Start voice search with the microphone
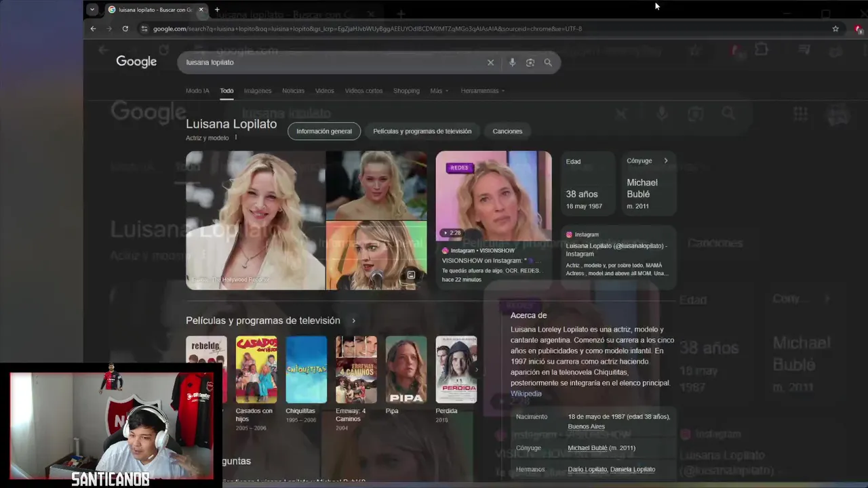 click(512, 62)
